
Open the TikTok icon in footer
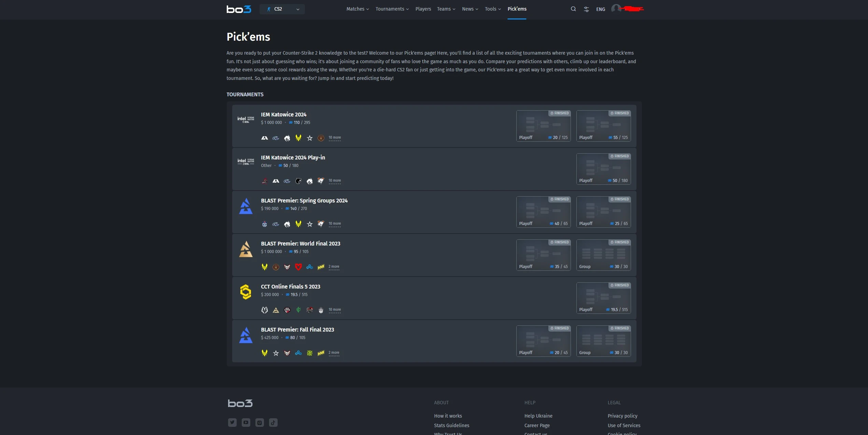[x=273, y=423]
